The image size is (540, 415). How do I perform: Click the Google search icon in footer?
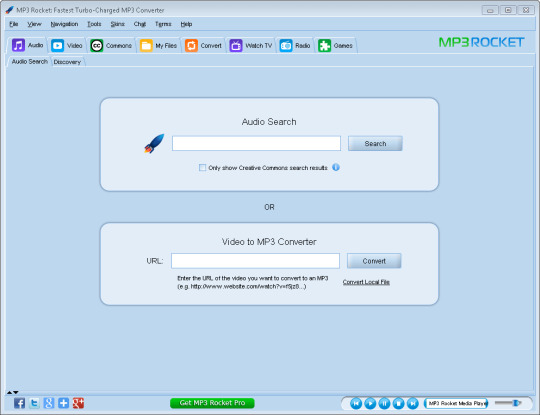point(49,403)
